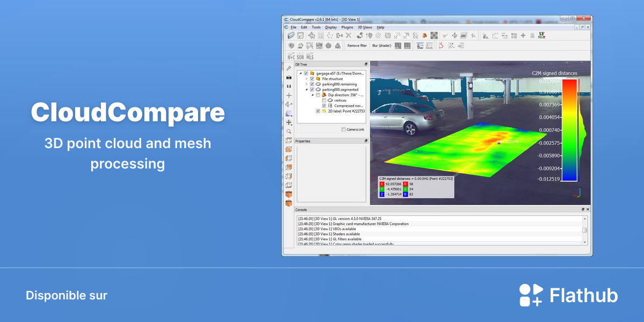Click the red X delete icon in toolbar

click(349, 35)
